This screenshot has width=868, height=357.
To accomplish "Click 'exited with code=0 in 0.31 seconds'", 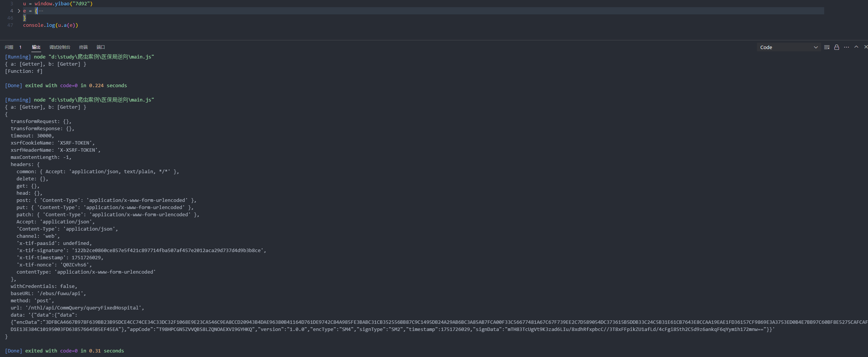I will pyautogui.click(x=74, y=351).
